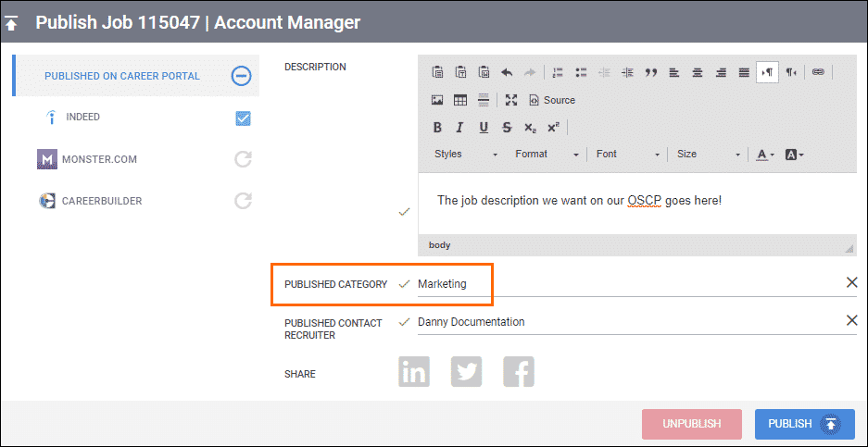The height and width of the screenshot is (447, 868).
Task: Share job on Twitter
Action: [466, 372]
